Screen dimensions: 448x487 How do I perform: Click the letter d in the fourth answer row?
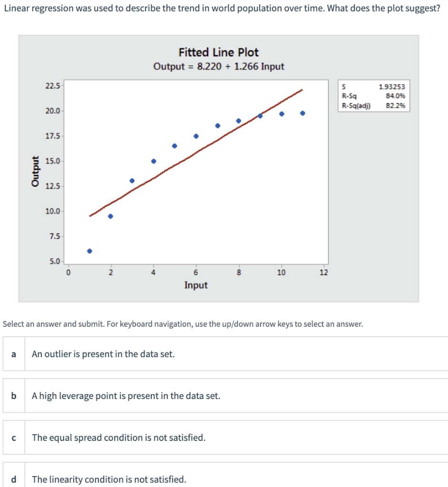point(13,479)
